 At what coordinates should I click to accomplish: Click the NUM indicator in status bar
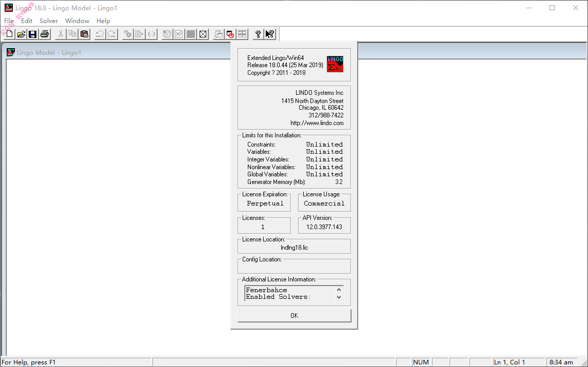tap(421, 362)
